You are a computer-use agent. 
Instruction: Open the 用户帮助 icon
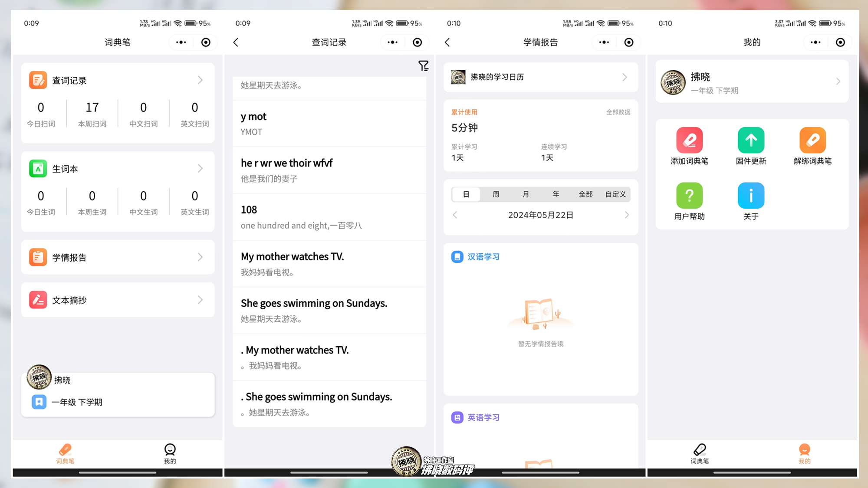(x=689, y=196)
